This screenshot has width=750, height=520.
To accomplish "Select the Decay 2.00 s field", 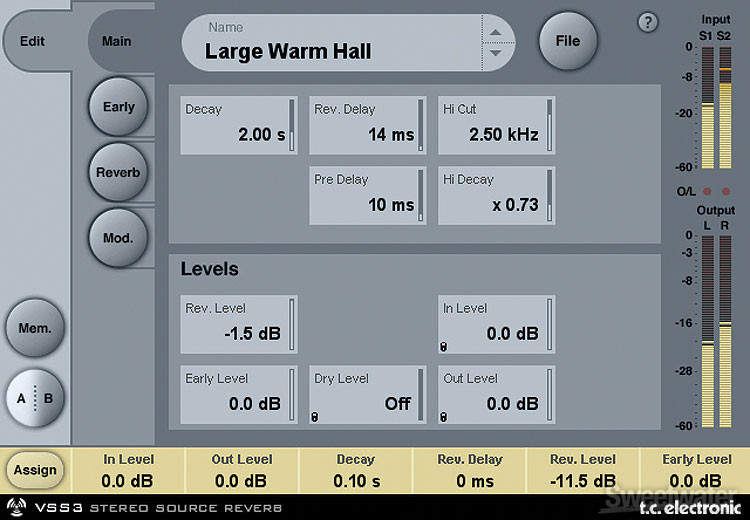I will [238, 125].
